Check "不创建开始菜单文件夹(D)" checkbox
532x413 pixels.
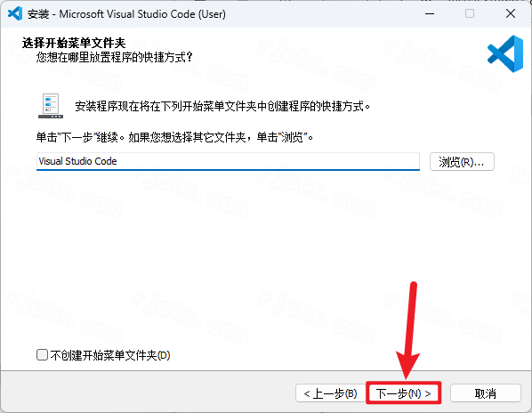point(42,355)
